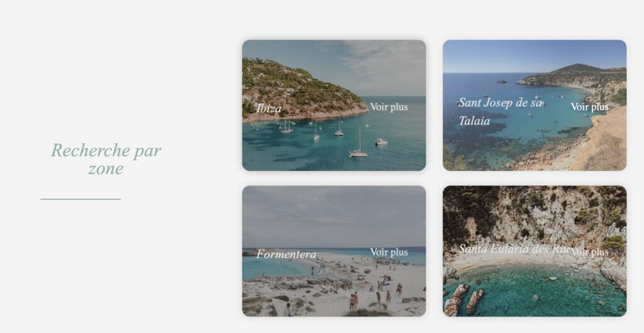Open Voir plus on the Ibiza card

pos(389,107)
